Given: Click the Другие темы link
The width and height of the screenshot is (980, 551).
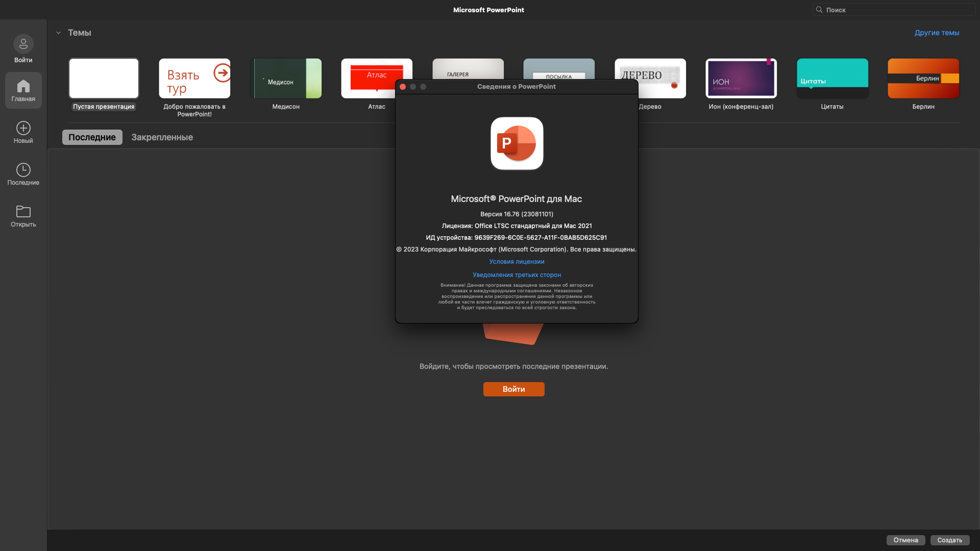Looking at the screenshot, I should tap(937, 33).
